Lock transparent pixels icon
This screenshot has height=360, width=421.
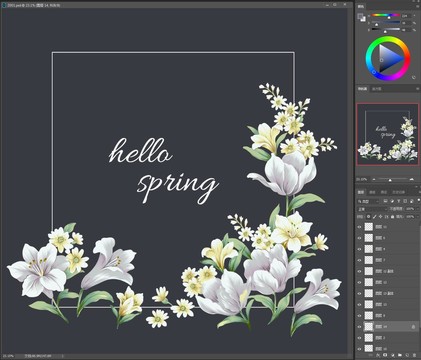(x=368, y=217)
